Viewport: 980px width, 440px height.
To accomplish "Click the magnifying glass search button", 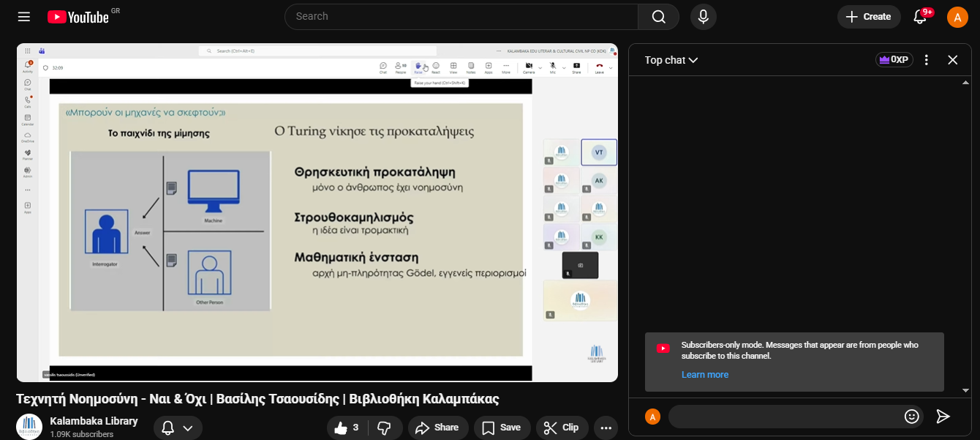I will (x=658, y=17).
